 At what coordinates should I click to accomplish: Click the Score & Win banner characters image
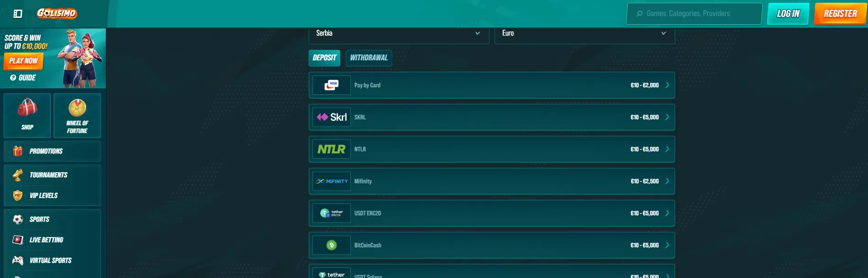(80, 59)
